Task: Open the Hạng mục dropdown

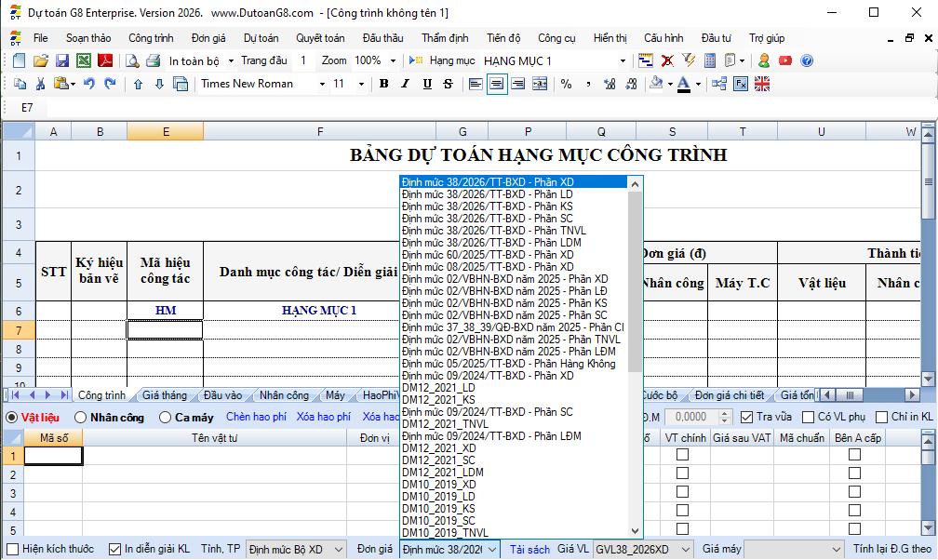Action: pos(623,60)
